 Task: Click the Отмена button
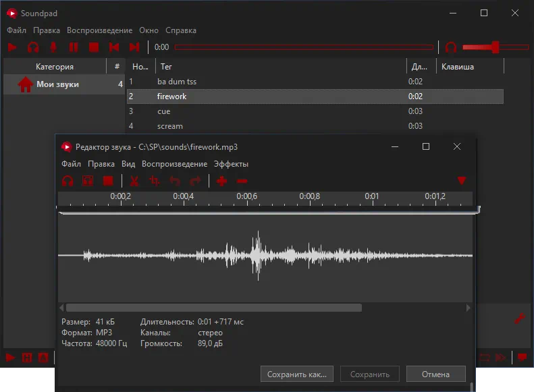click(x=435, y=374)
